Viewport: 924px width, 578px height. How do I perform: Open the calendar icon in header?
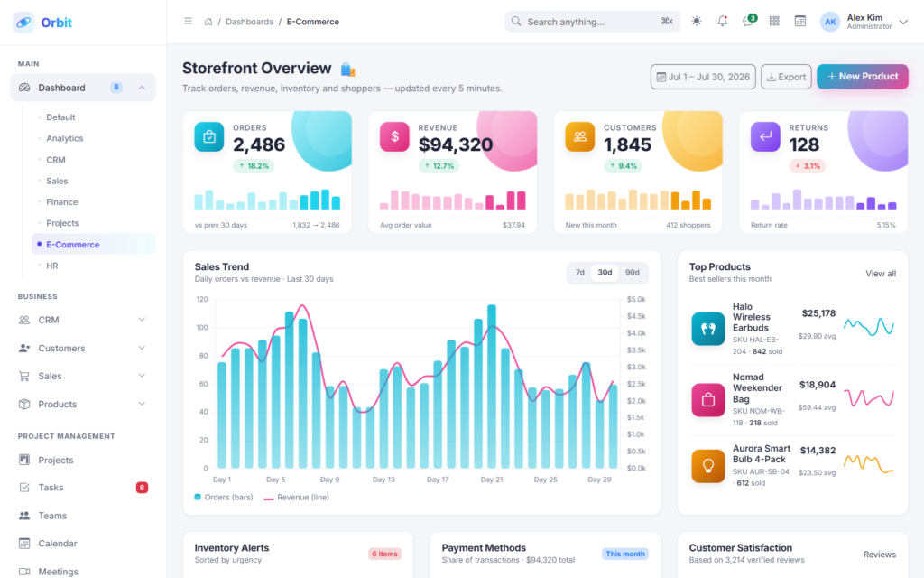click(800, 22)
